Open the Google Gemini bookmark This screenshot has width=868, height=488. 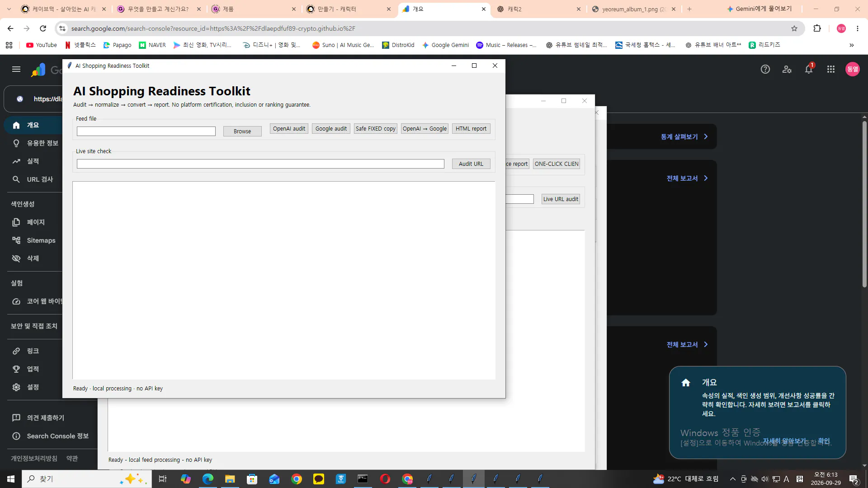point(445,45)
